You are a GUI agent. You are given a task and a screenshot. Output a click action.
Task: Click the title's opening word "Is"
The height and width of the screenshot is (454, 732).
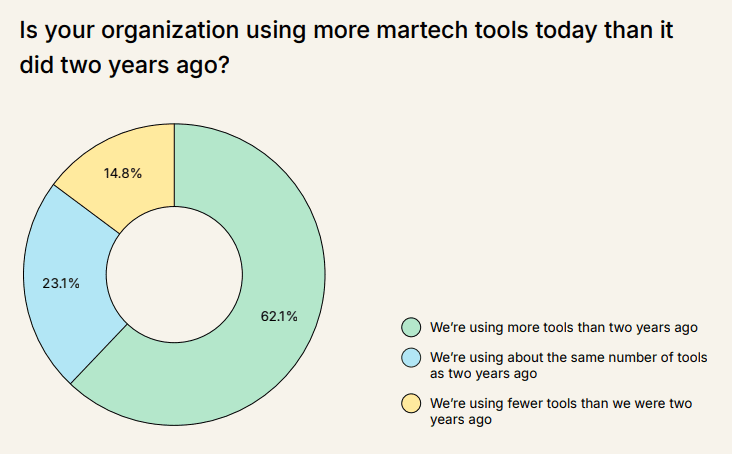tap(29, 30)
